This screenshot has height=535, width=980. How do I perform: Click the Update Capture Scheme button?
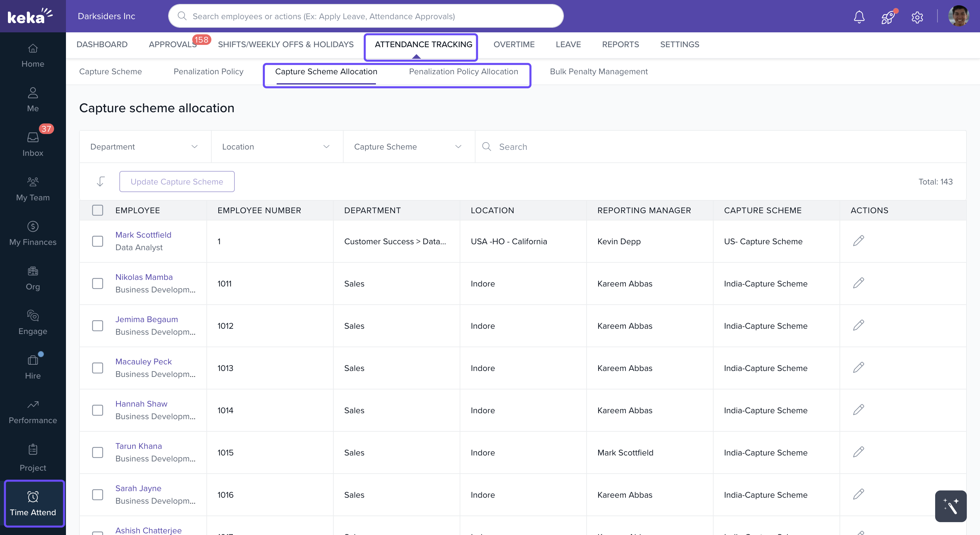tap(176, 182)
